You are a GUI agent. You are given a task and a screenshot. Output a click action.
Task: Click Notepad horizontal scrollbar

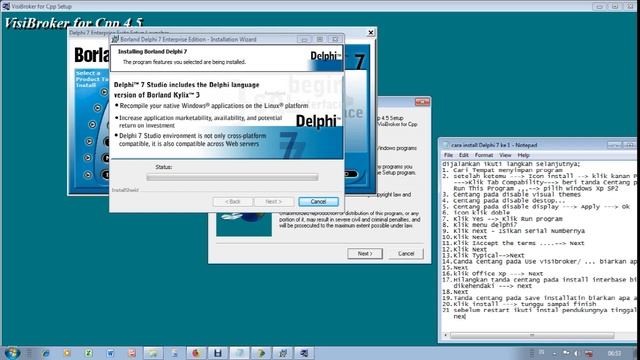(x=532, y=335)
